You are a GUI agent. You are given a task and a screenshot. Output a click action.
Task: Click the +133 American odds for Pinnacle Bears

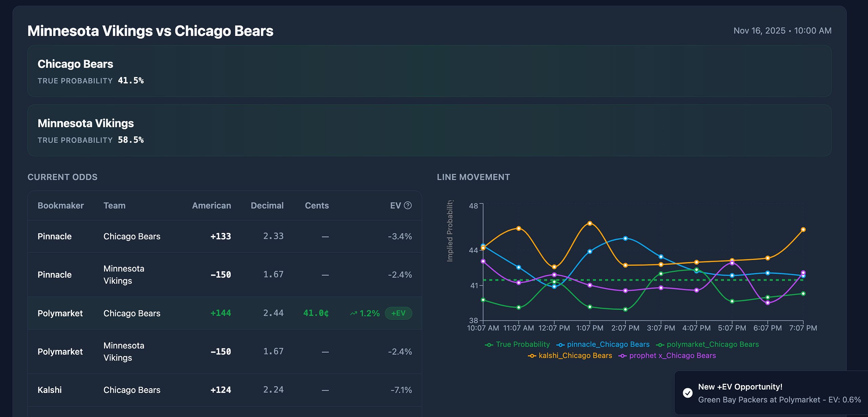tap(221, 236)
